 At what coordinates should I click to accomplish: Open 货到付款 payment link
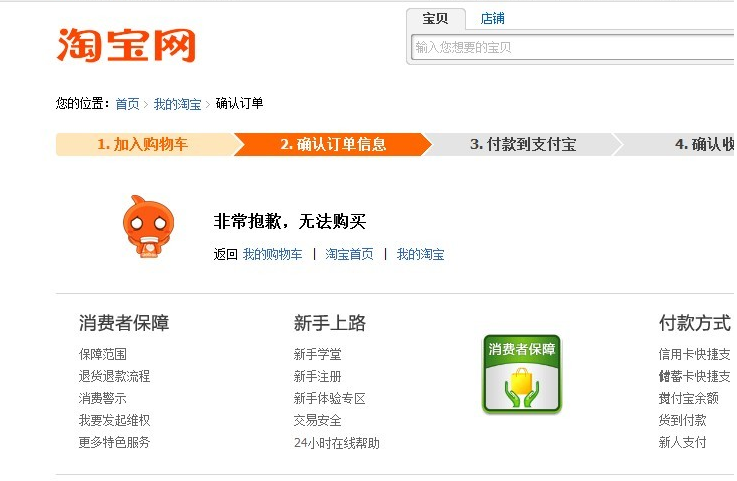coord(682,420)
